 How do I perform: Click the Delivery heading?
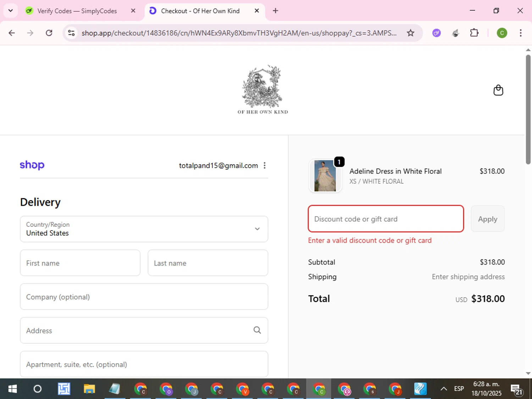(x=40, y=202)
